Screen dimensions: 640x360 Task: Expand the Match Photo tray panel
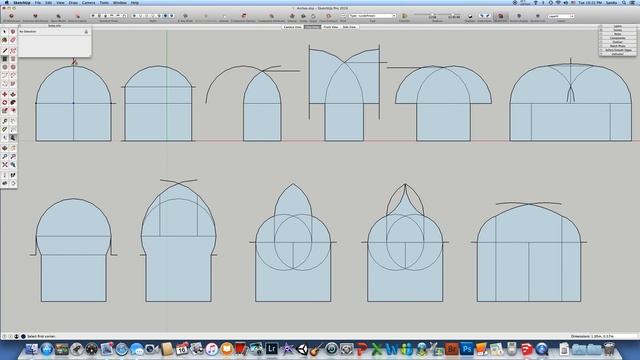coord(618,46)
